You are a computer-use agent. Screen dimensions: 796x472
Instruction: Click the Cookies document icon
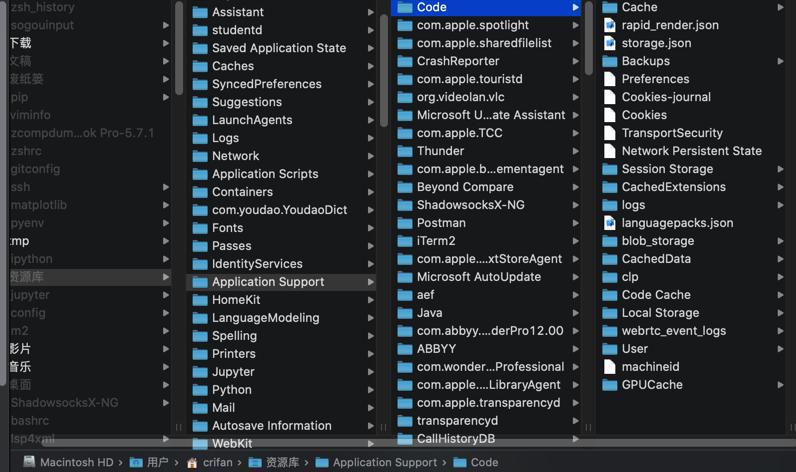click(610, 115)
